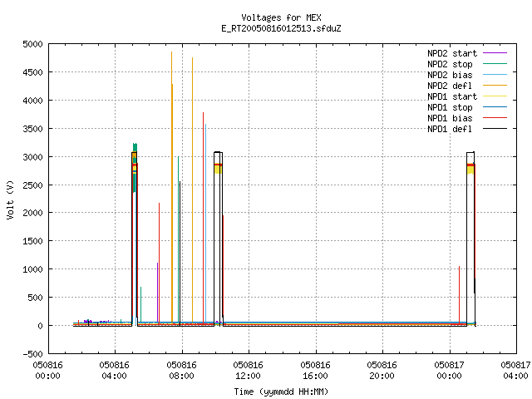Click the -500 y-axis tick label
Viewport: 532px width, 399px height.
coord(32,354)
